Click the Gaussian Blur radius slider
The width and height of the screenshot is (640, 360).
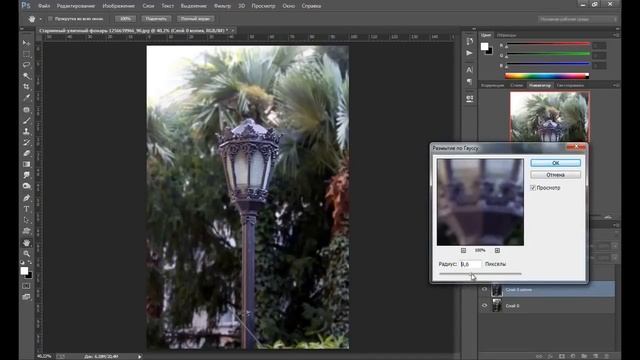pos(480,273)
